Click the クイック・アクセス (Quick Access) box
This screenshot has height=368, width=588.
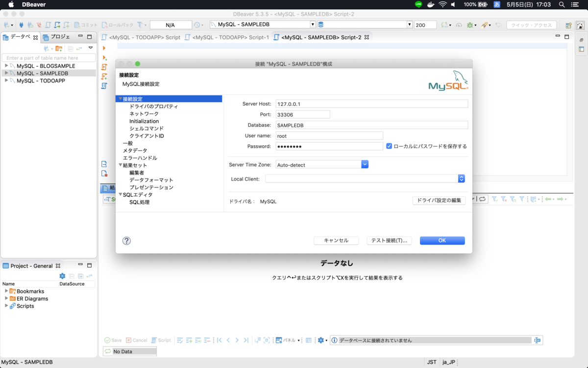pyautogui.click(x=532, y=25)
